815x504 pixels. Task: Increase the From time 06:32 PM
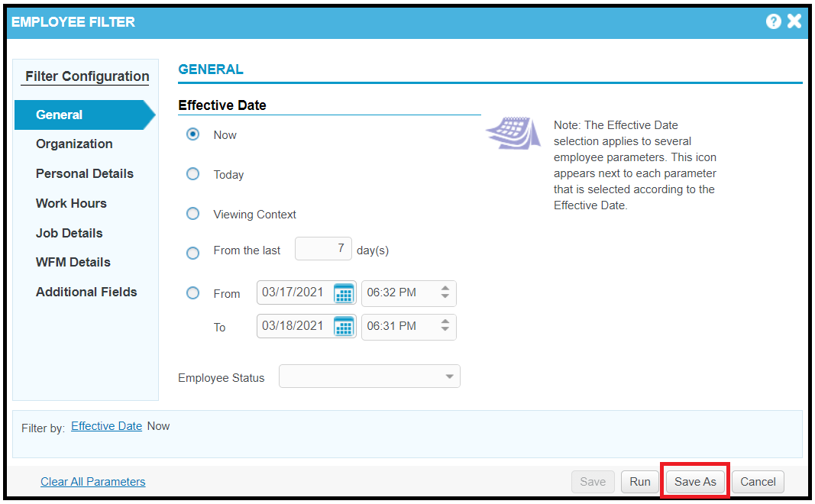(445, 288)
